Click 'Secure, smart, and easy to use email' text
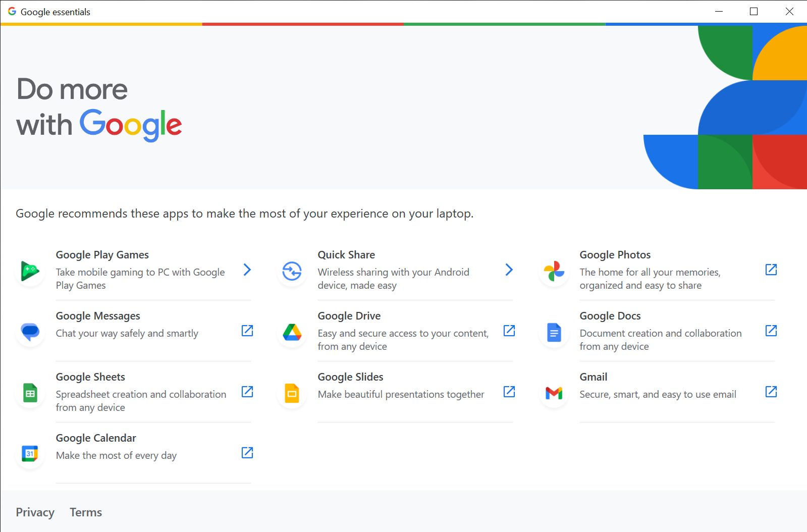The image size is (807, 532). [658, 394]
